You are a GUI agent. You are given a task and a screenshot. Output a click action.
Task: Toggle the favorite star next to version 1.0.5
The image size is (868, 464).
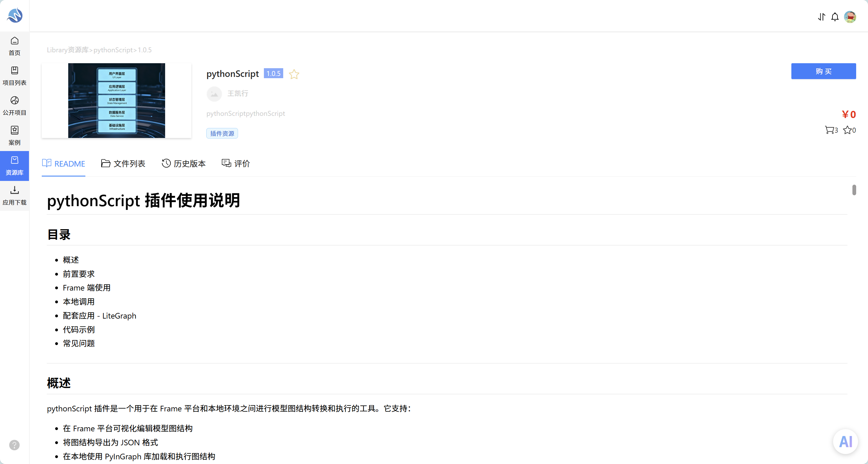pos(294,74)
